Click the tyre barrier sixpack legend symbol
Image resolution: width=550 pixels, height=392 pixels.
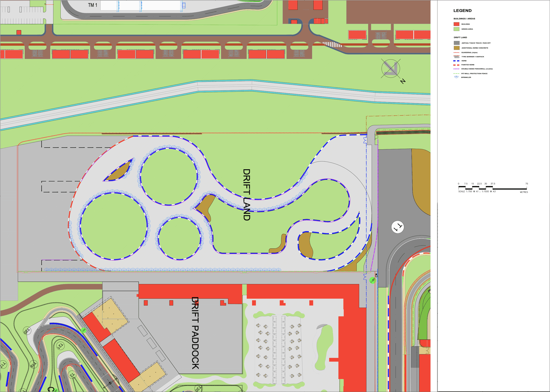point(457,57)
